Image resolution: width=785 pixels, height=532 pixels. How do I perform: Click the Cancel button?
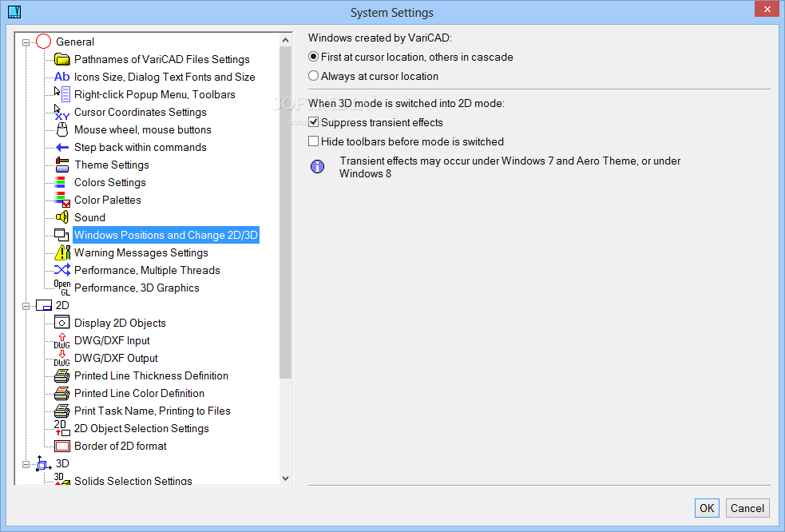pos(747,508)
